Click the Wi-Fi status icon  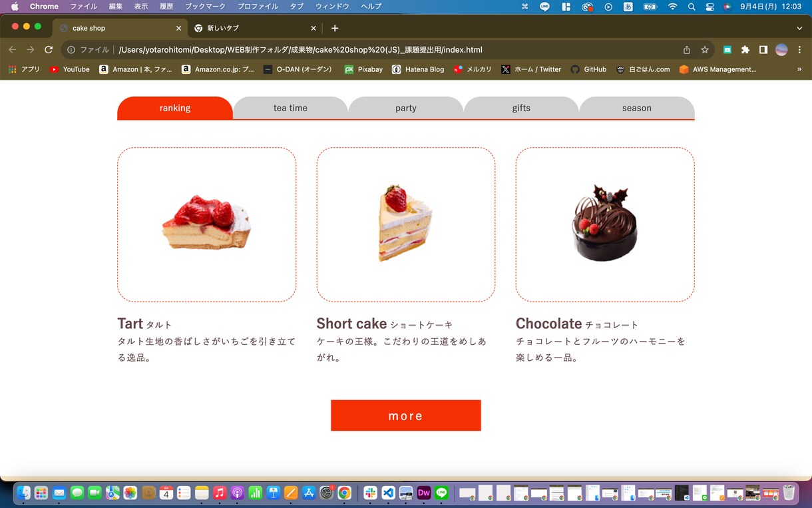673,7
